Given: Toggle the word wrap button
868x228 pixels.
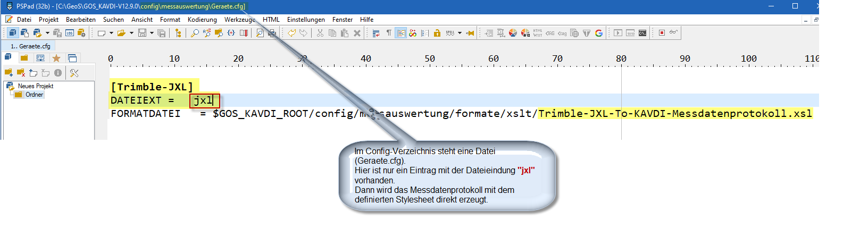Looking at the screenshot, I should coord(376,33).
